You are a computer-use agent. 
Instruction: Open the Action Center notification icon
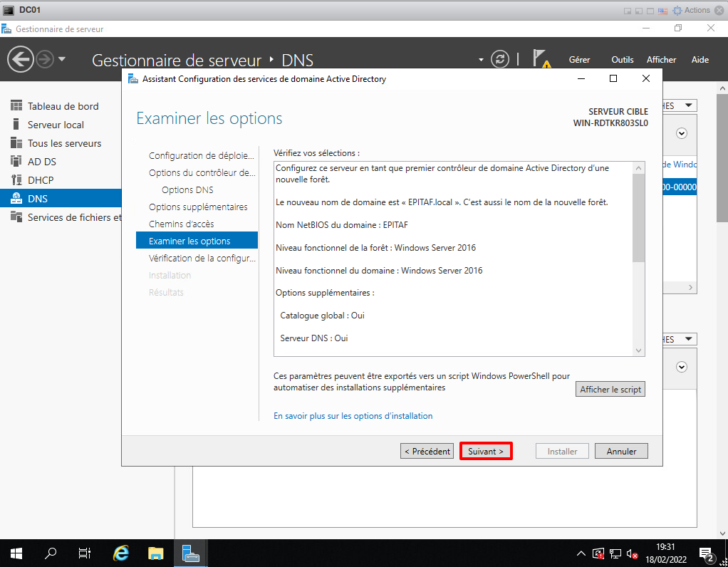click(x=707, y=553)
